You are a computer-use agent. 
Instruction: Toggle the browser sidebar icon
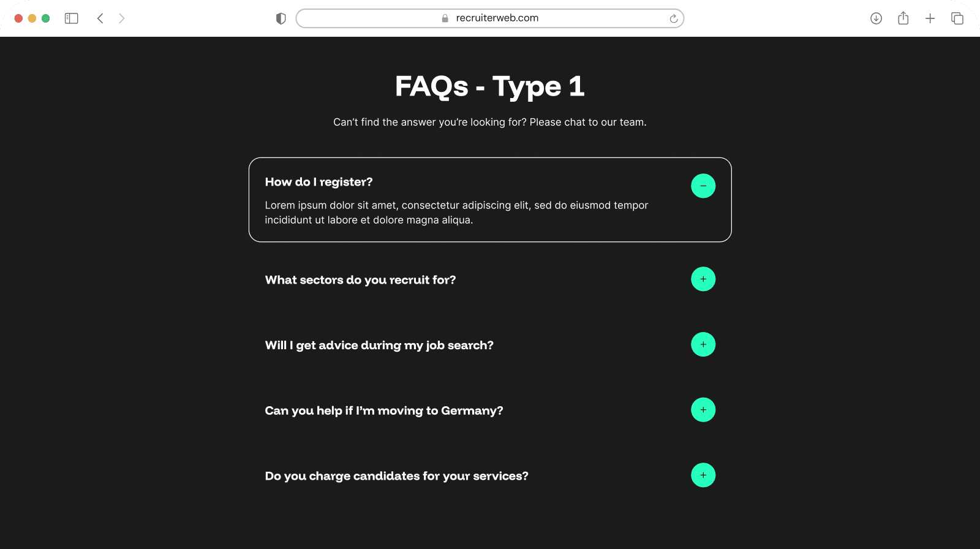(x=72, y=18)
